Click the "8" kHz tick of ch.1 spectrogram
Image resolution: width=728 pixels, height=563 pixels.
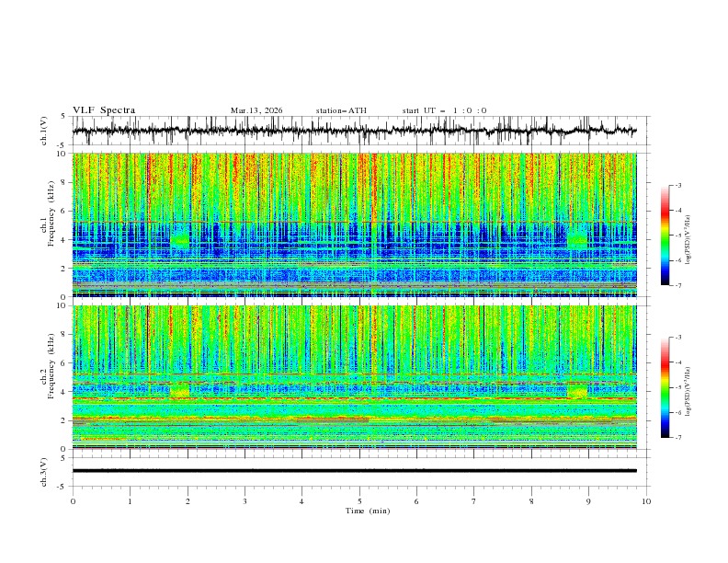[x=64, y=182]
